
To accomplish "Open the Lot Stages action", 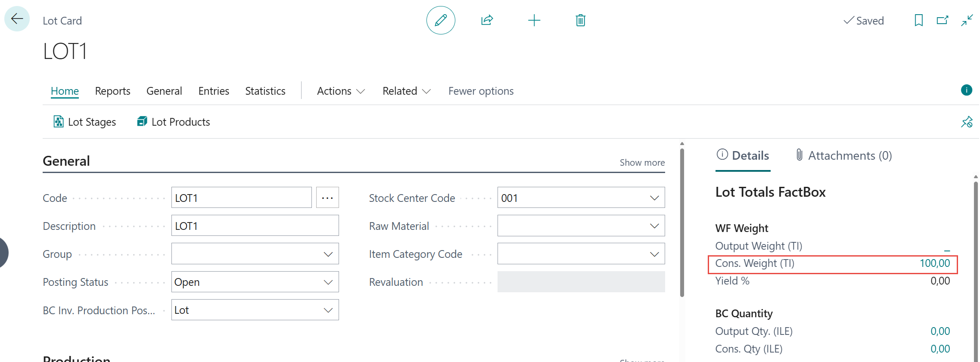I will coord(84,122).
